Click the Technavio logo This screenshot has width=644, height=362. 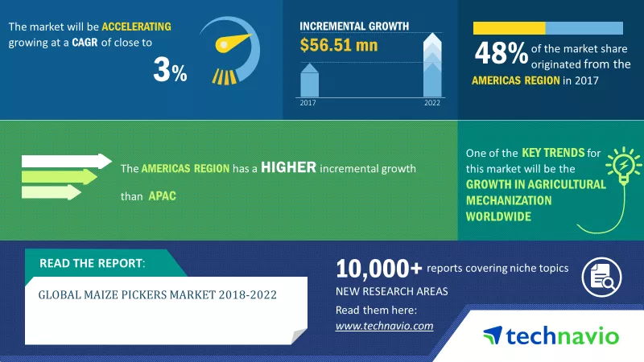coord(551,335)
